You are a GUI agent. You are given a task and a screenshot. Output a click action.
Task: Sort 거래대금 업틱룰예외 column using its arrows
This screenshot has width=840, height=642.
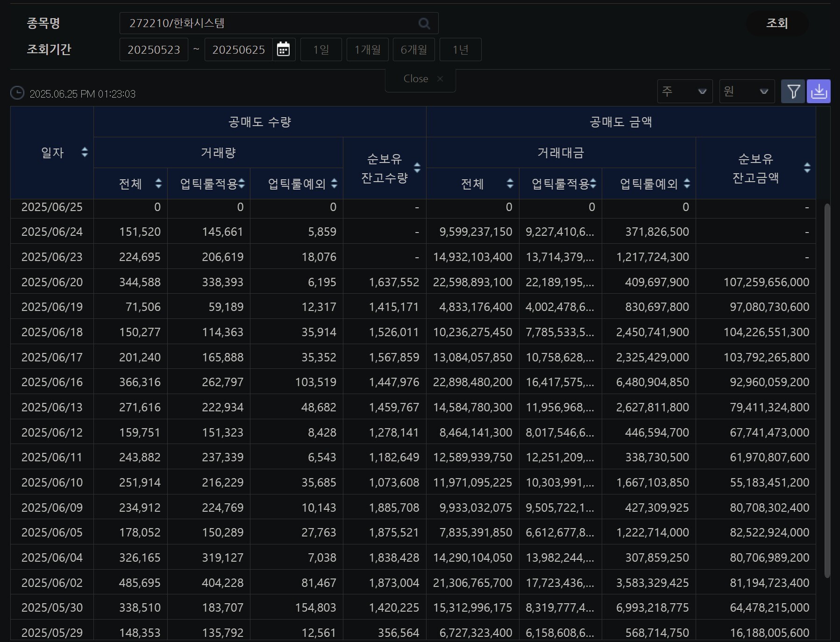(687, 183)
